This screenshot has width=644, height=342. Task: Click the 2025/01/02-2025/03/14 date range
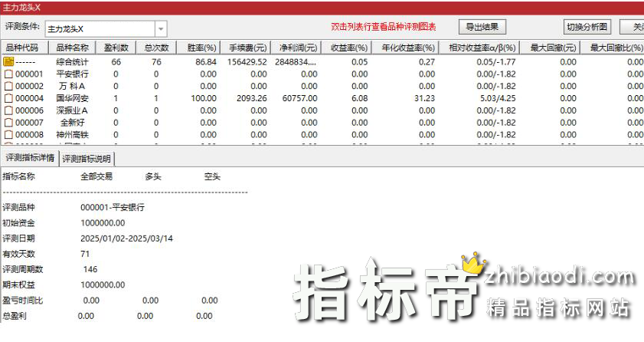pos(127,238)
